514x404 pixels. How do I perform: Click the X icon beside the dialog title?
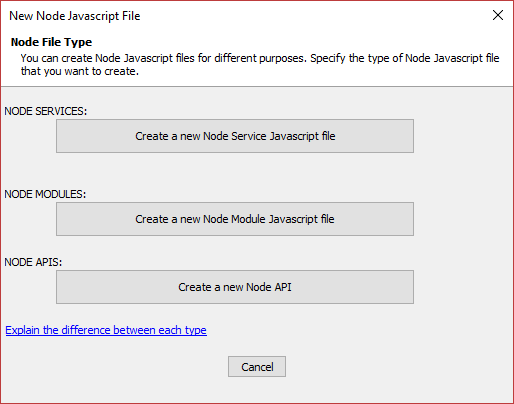tap(498, 15)
